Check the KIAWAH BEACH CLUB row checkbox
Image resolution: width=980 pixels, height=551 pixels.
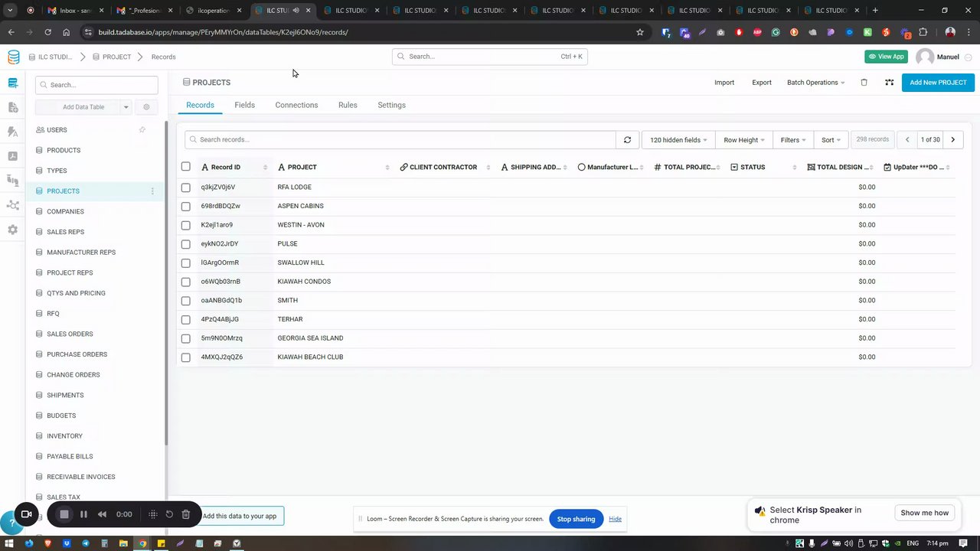[x=185, y=357]
